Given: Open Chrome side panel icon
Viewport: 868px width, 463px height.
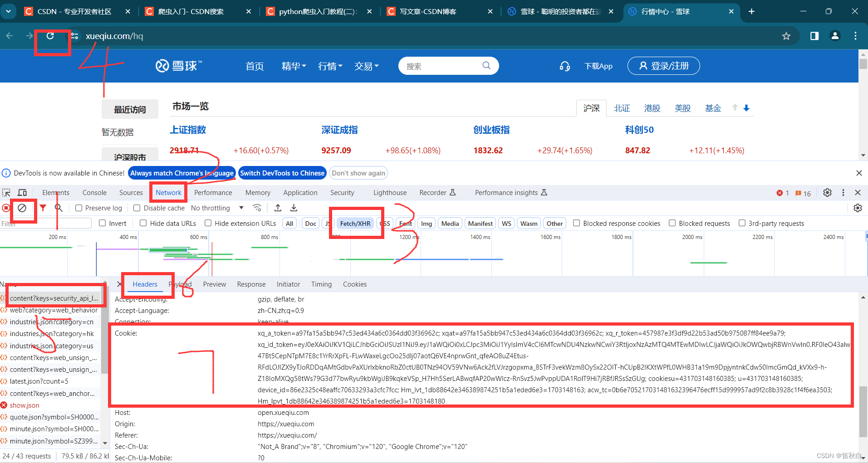Looking at the screenshot, I should coord(814,36).
